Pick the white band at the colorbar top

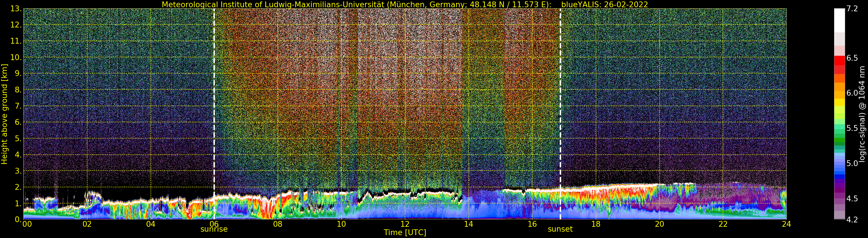coord(839,20)
